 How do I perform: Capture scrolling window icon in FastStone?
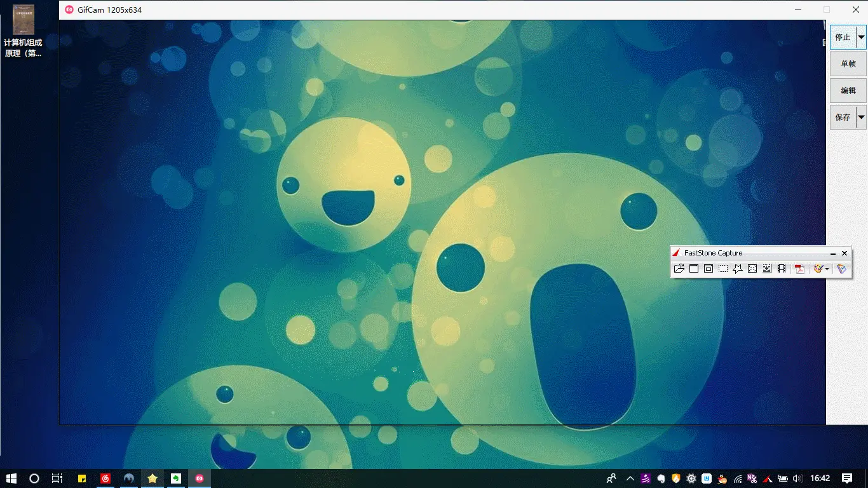[767, 269]
